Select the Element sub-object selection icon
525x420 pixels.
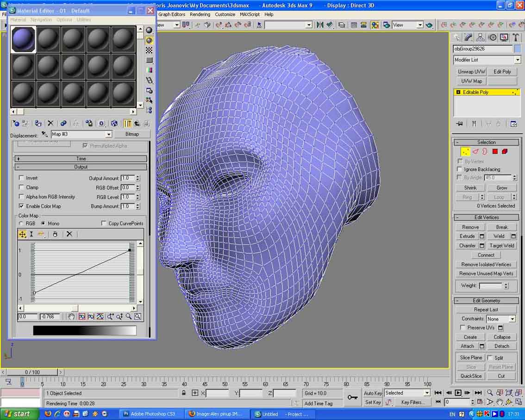[505, 152]
